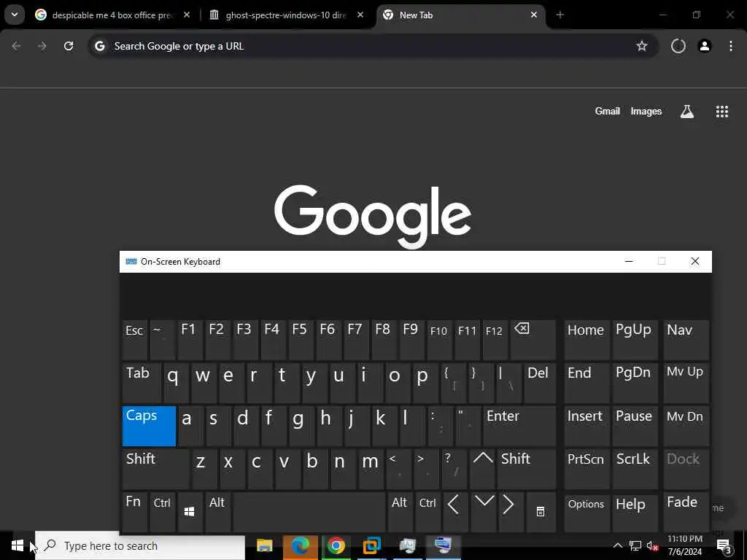The image size is (747, 560).
Task: Click the Tab key on keyboard
Action: tap(142, 383)
